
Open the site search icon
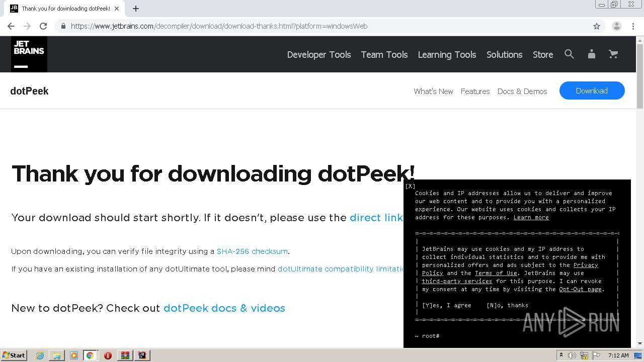pyautogui.click(x=569, y=54)
